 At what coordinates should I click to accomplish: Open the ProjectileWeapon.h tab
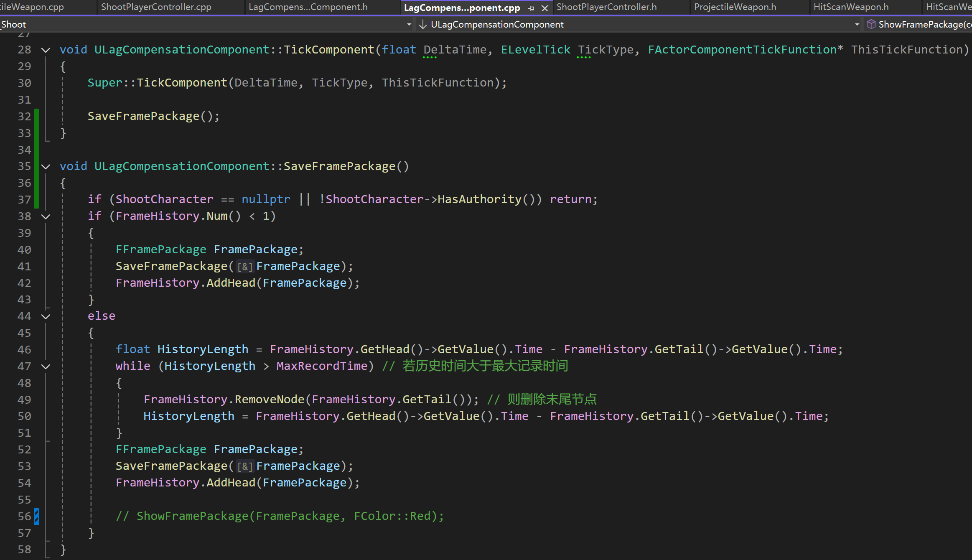click(735, 7)
